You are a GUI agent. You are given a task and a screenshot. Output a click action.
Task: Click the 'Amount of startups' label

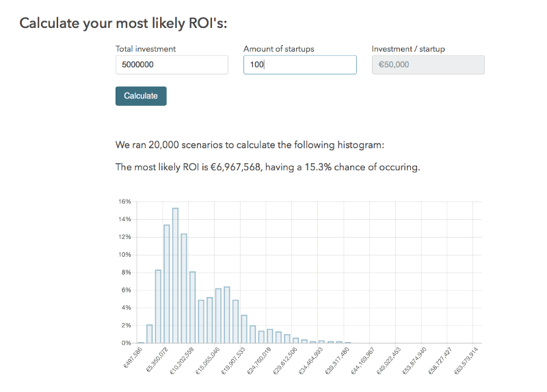(x=278, y=49)
